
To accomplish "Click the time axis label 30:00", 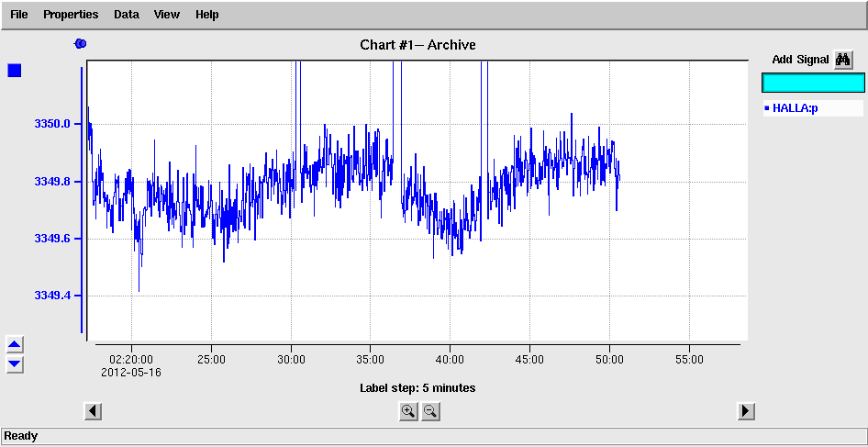I will (x=291, y=360).
